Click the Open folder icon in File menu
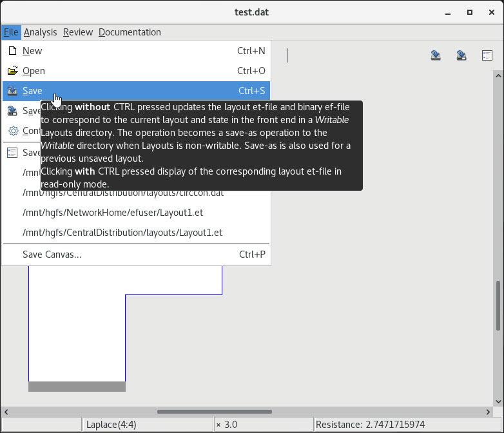The image size is (504, 433). (12, 71)
